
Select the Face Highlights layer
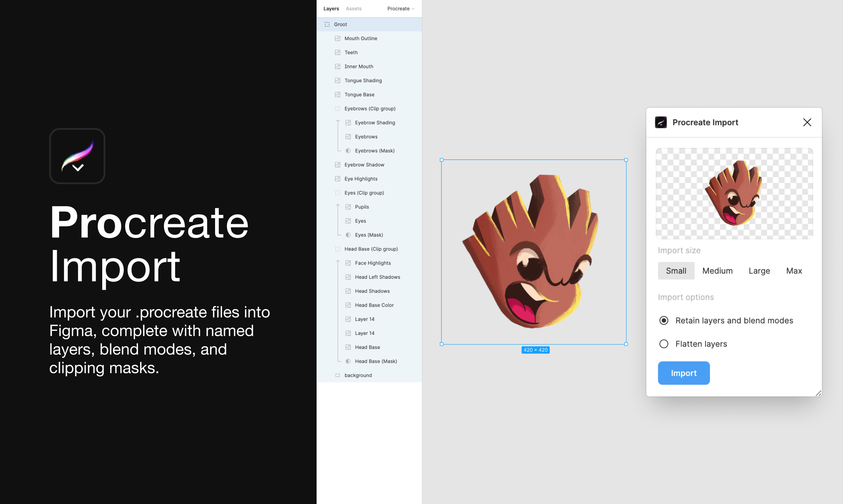(x=369, y=263)
